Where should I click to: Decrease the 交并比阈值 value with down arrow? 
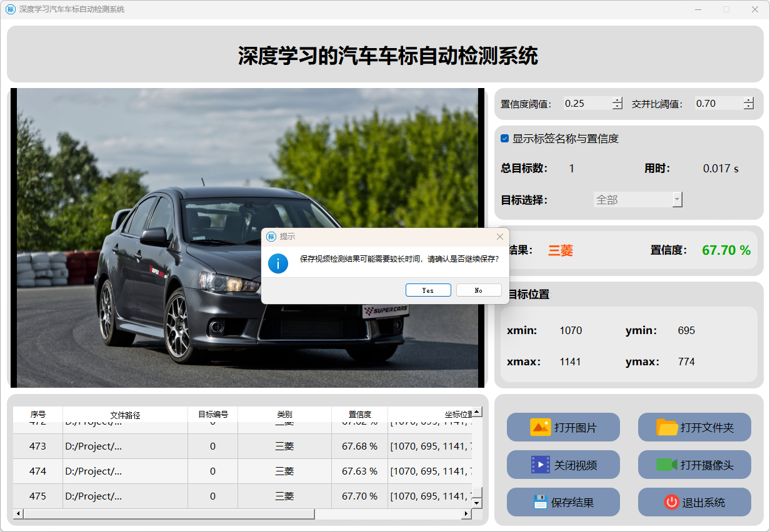(x=749, y=107)
